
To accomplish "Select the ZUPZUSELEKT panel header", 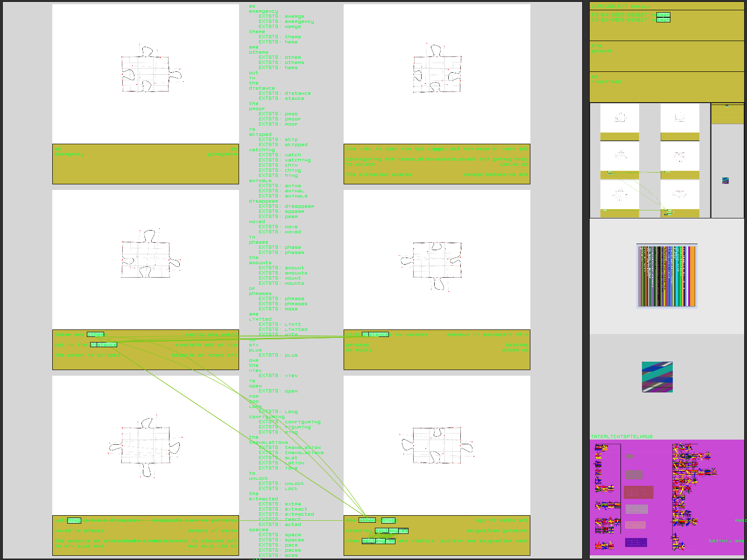I will point(620,6).
